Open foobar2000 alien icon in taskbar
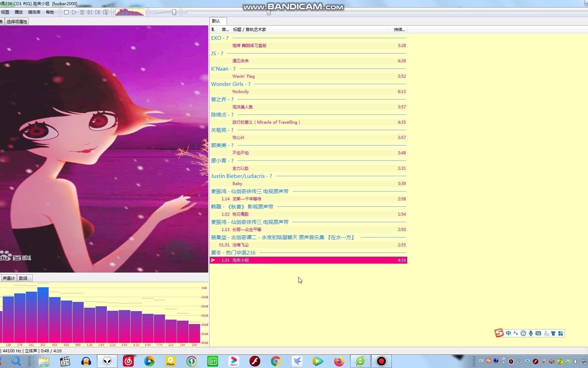The width and height of the screenshot is (588, 368). 107,361
